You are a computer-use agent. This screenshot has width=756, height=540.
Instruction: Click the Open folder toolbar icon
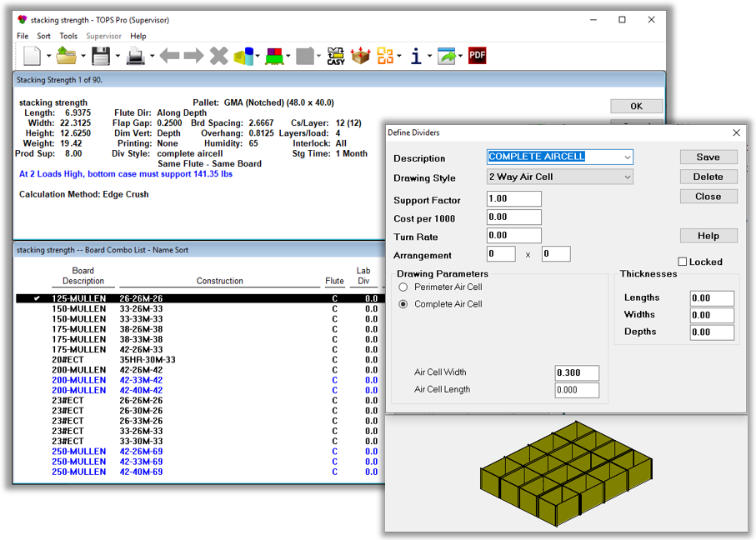[x=66, y=56]
